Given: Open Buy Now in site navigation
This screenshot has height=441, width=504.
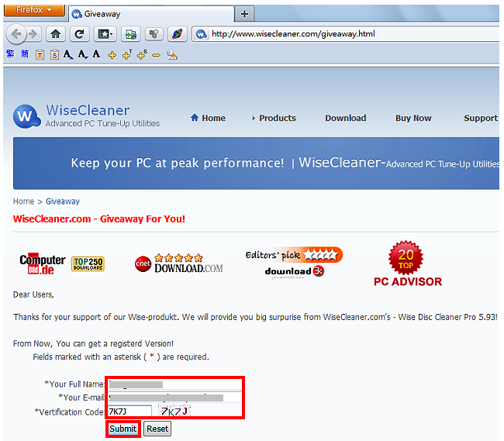Looking at the screenshot, I should 413,119.
